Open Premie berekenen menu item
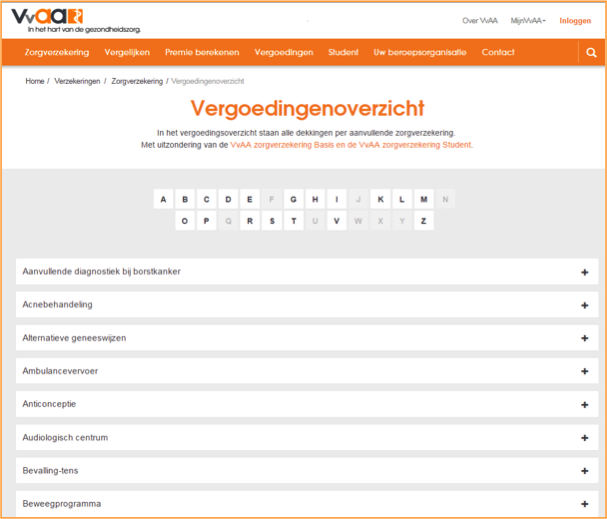This screenshot has width=607, height=519. (x=202, y=52)
